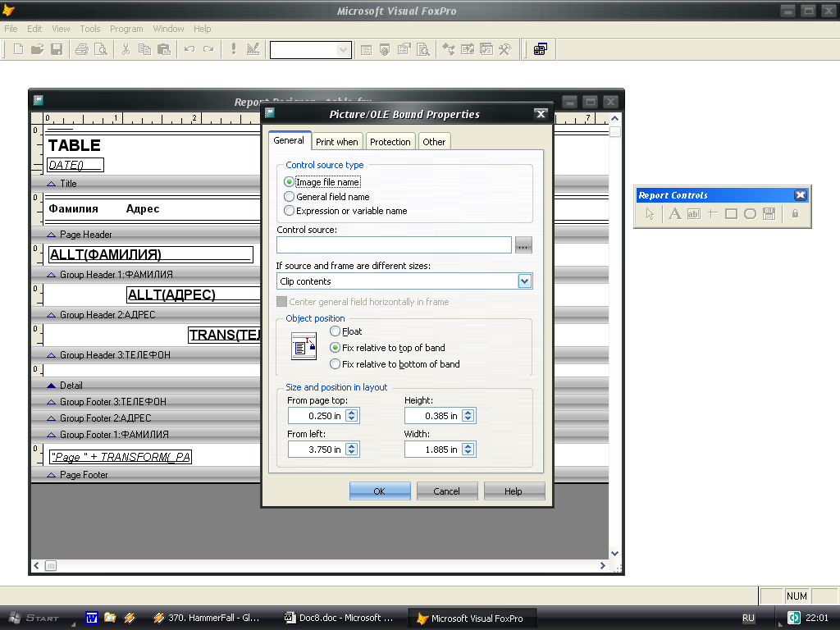Screen dimensions: 840x630
Task: Open the File menu
Action: point(11,29)
